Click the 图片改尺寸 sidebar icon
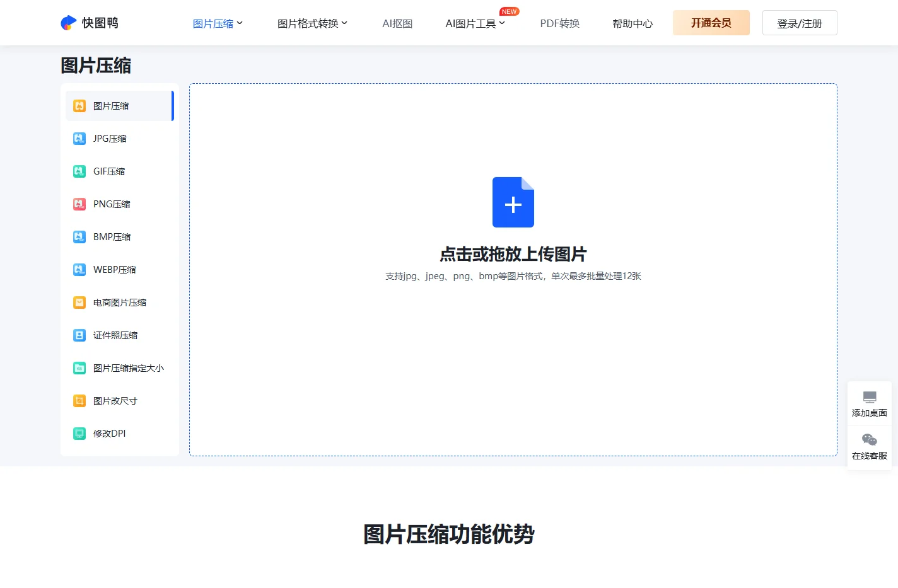The width and height of the screenshot is (898, 588). 79,401
